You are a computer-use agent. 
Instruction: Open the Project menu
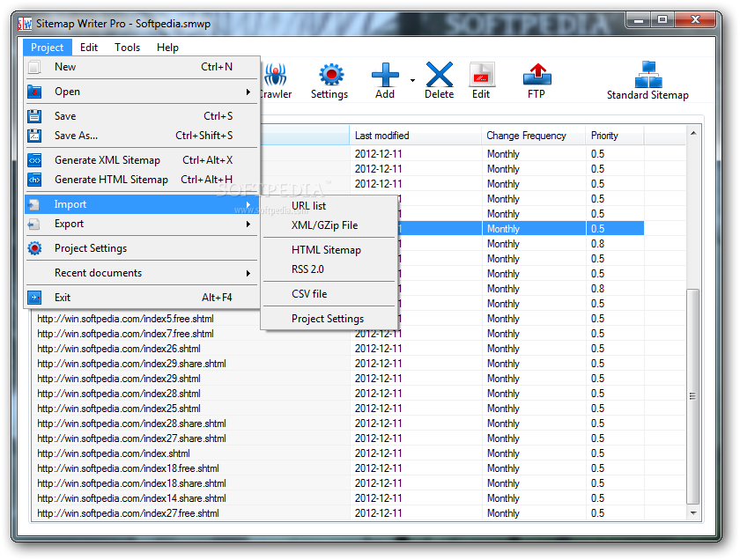(x=48, y=48)
